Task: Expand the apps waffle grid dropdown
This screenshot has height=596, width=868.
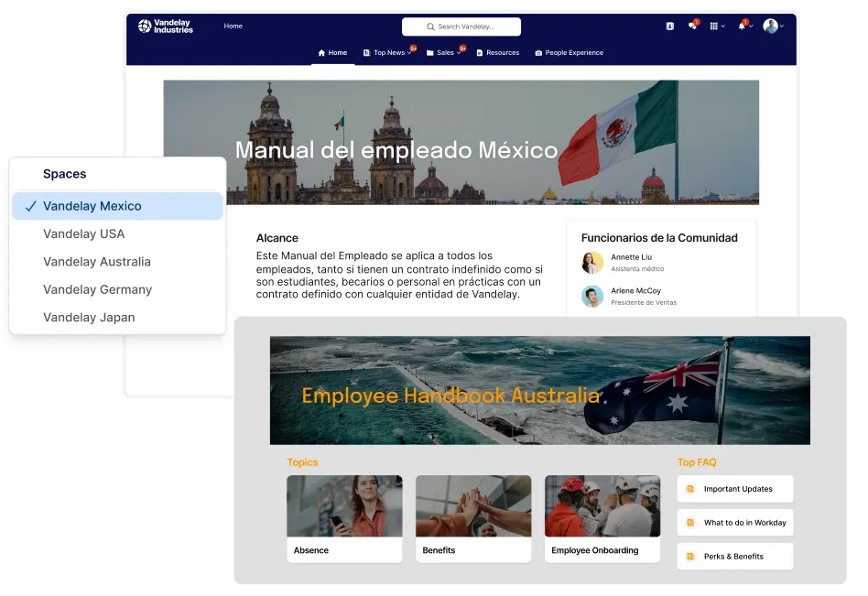Action: 716,26
